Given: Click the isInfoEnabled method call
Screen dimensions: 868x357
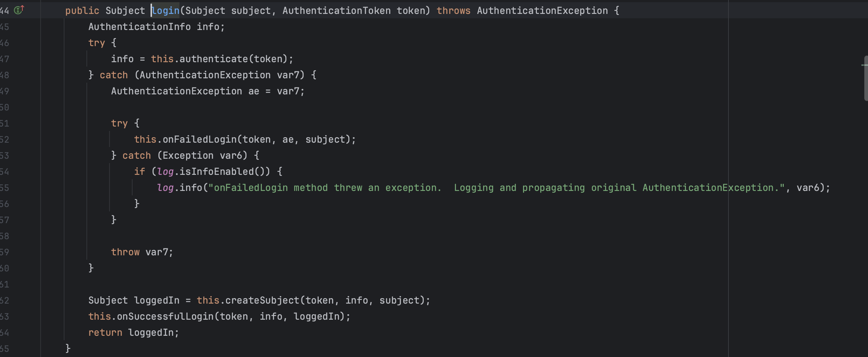Looking at the screenshot, I should (216, 172).
